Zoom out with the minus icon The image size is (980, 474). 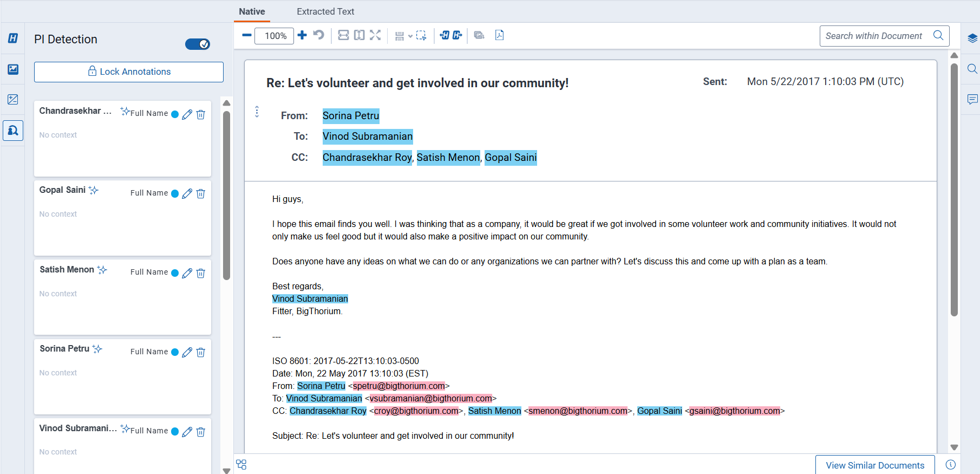[x=247, y=35]
